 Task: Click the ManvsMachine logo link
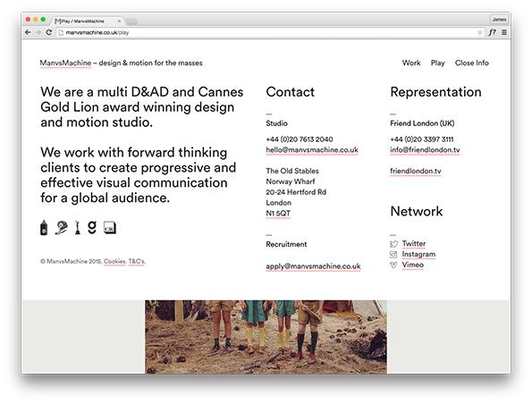[x=65, y=63]
